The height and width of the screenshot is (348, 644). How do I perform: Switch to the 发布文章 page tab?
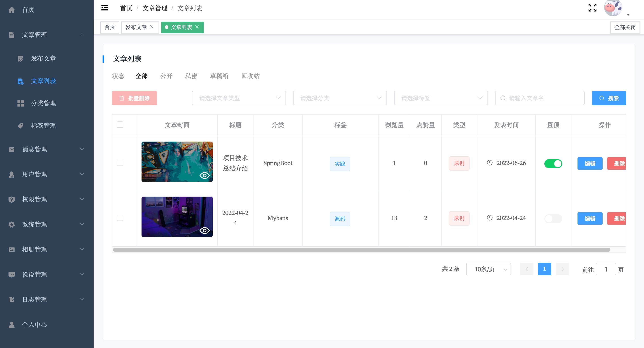(x=136, y=27)
